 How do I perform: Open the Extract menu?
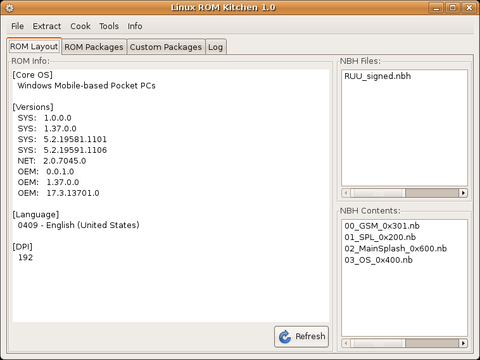point(47,26)
